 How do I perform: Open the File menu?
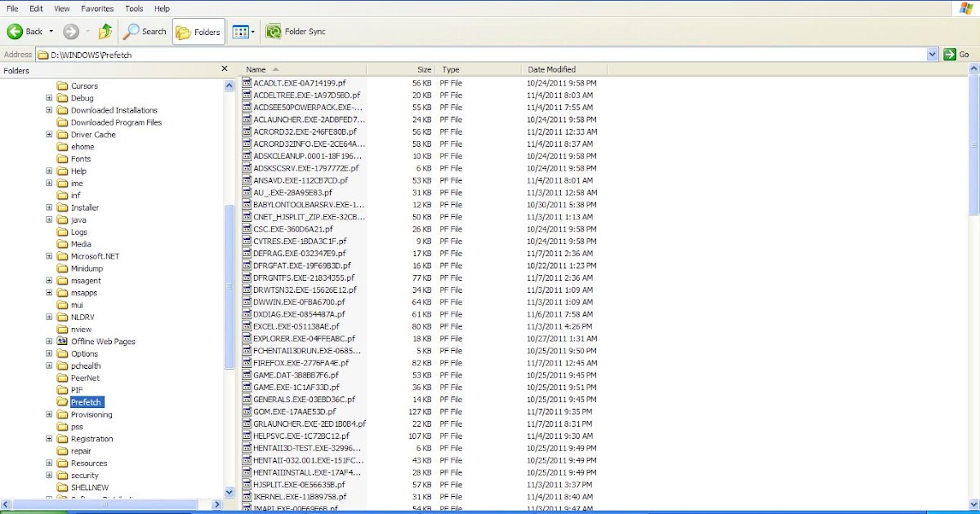[x=12, y=8]
